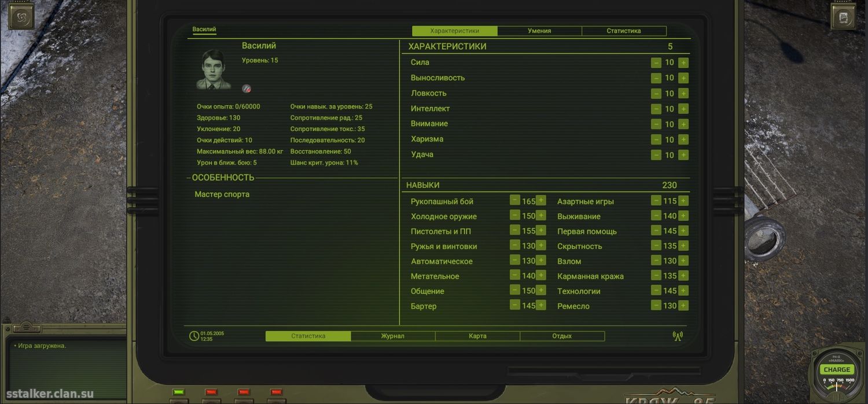Screen dimensions: 868x404
Task: Increase the Взлом skill value
Action: click(683, 261)
